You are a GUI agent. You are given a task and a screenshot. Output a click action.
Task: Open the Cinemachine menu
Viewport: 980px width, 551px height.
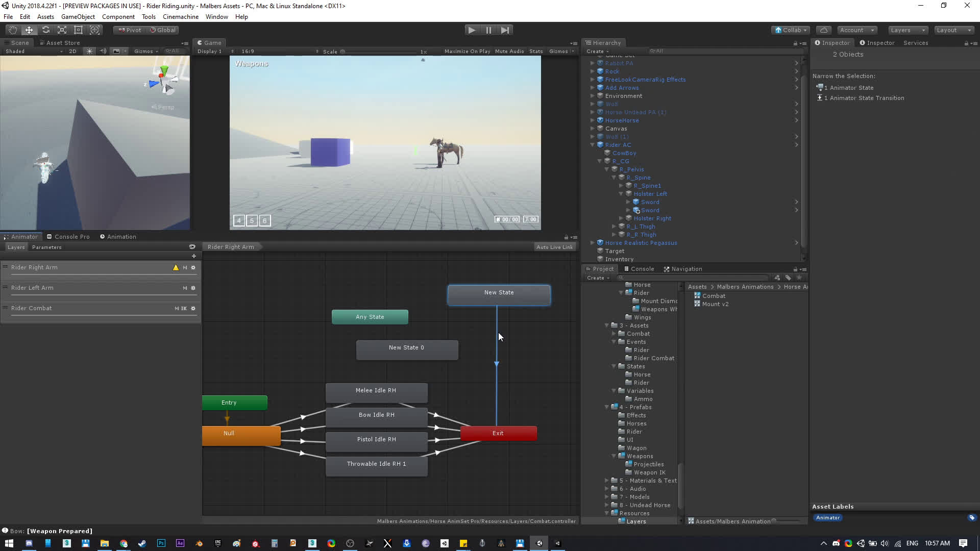tap(181, 16)
